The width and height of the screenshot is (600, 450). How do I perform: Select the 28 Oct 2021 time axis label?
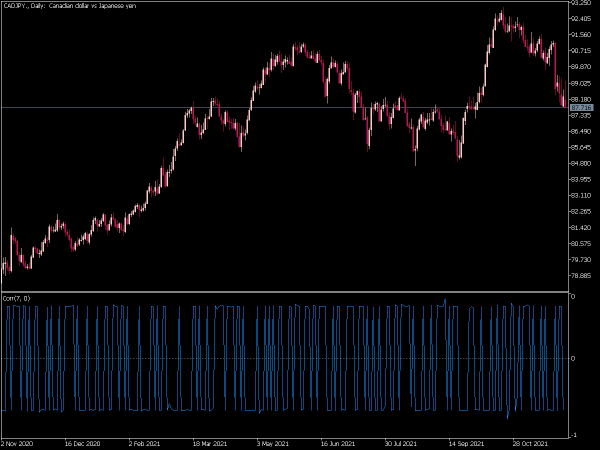[530, 444]
